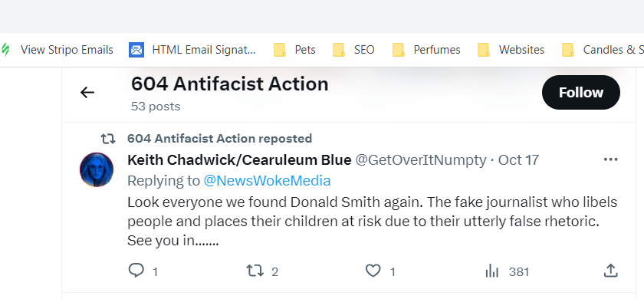The image size is (644, 299).
Task: Open the HTML Email Signat... bookmark
Action: click(x=192, y=50)
